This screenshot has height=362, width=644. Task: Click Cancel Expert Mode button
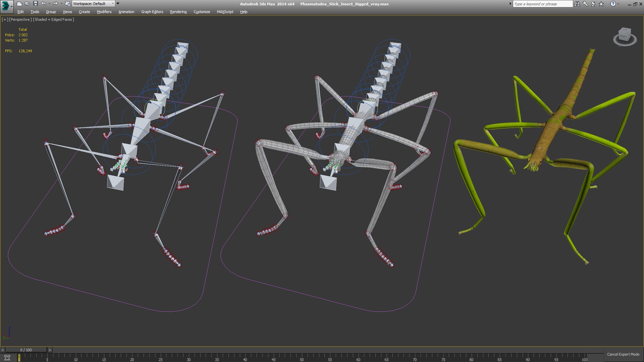623,354
